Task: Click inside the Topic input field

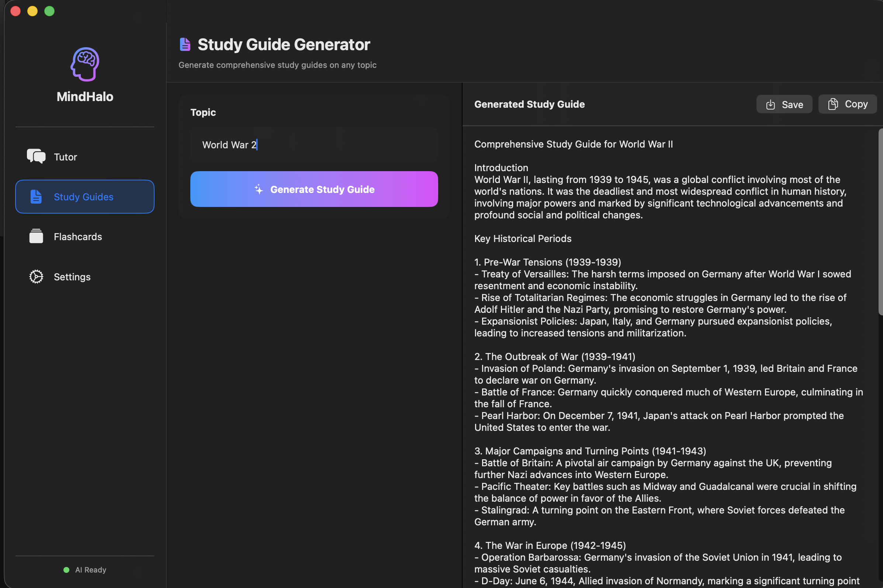Action: [314, 144]
